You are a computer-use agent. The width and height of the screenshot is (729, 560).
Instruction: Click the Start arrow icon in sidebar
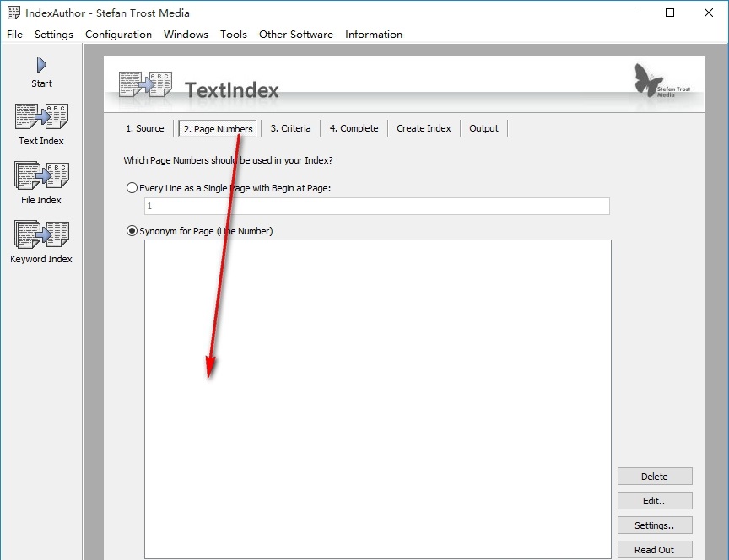41,65
